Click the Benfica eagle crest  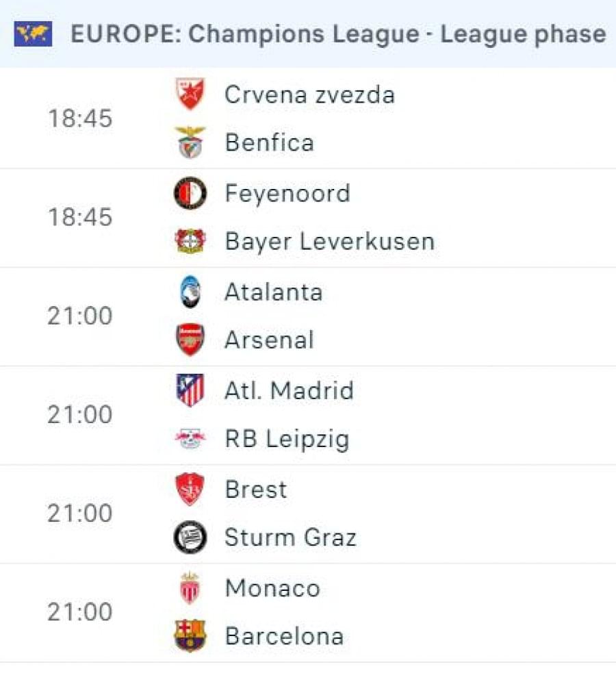[x=190, y=142]
